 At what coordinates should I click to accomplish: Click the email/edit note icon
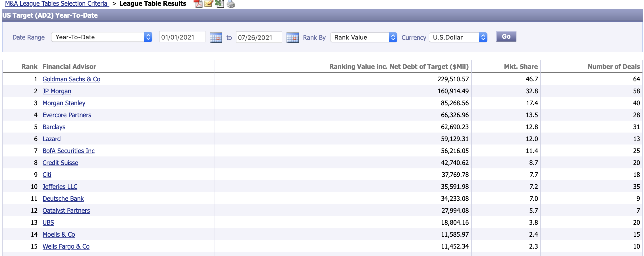[x=209, y=4]
